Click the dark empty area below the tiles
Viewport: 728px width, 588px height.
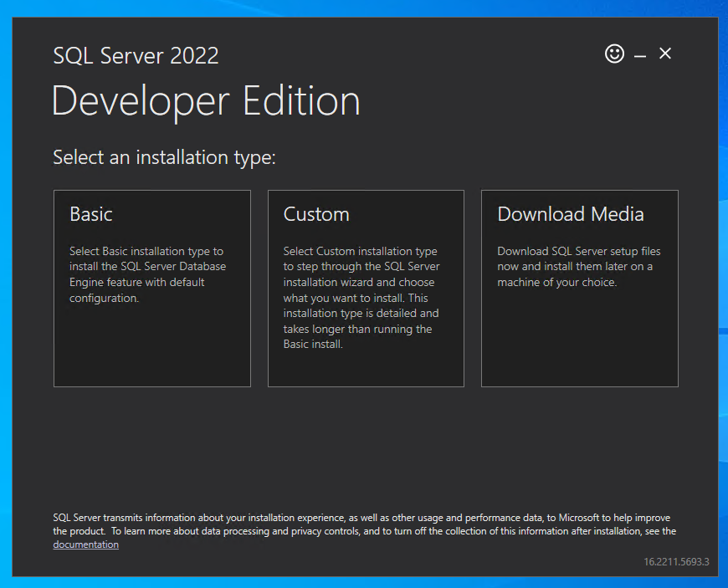click(x=364, y=443)
